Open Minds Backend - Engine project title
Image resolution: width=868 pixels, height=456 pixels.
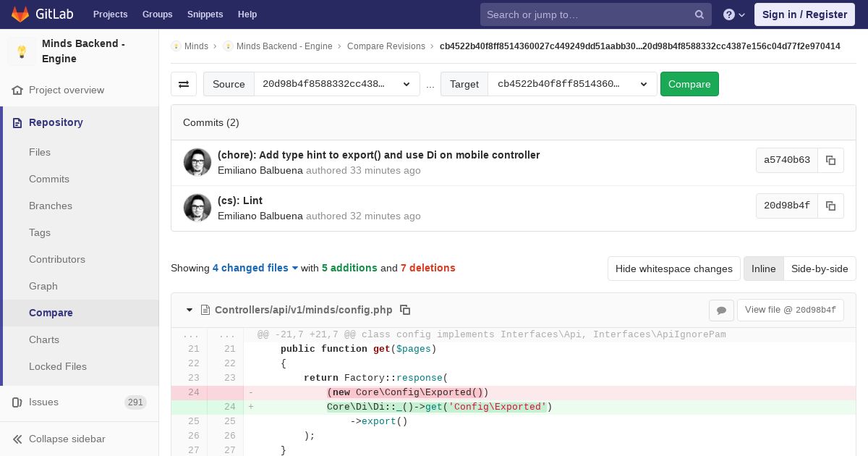[x=83, y=51]
